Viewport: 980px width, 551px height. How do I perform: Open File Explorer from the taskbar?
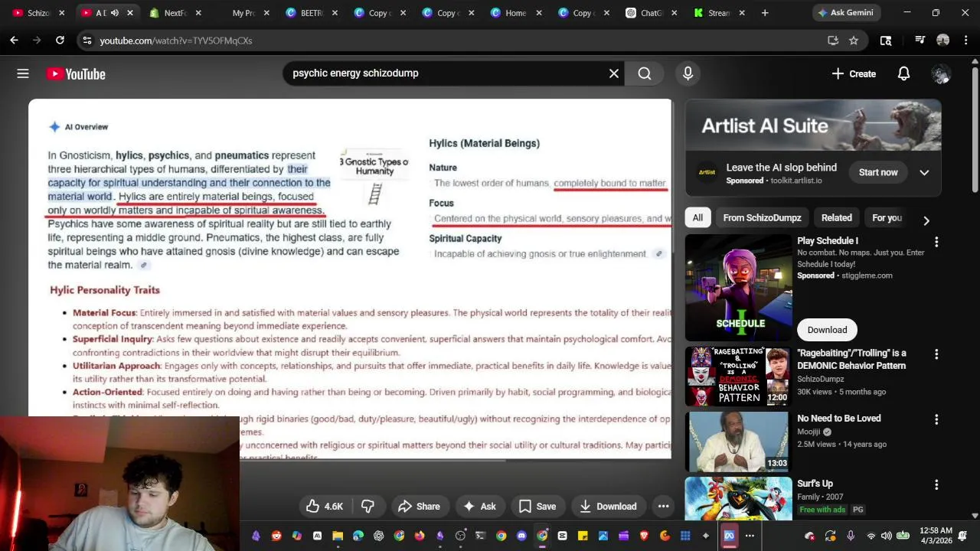(338, 536)
